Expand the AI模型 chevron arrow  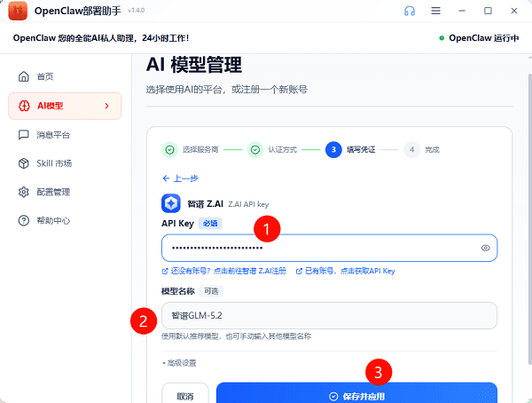coord(107,106)
